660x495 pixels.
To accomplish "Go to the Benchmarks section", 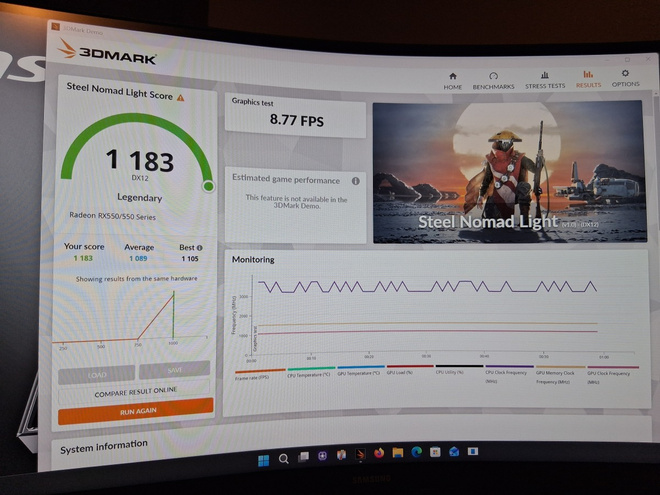I will point(493,81).
